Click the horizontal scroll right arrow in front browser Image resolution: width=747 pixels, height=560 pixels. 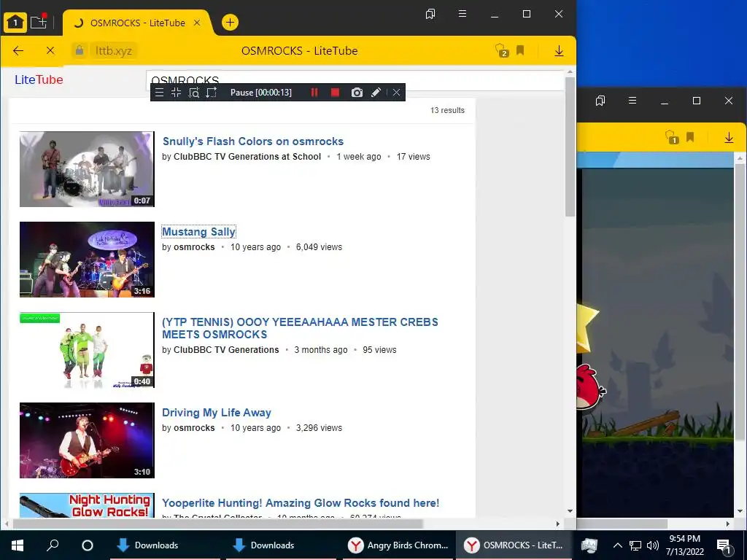click(x=558, y=524)
